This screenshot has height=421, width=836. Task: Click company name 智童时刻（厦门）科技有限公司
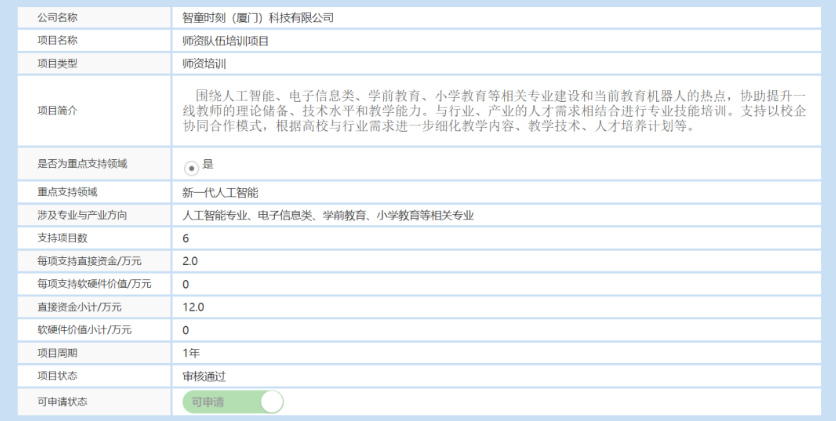[x=258, y=18]
